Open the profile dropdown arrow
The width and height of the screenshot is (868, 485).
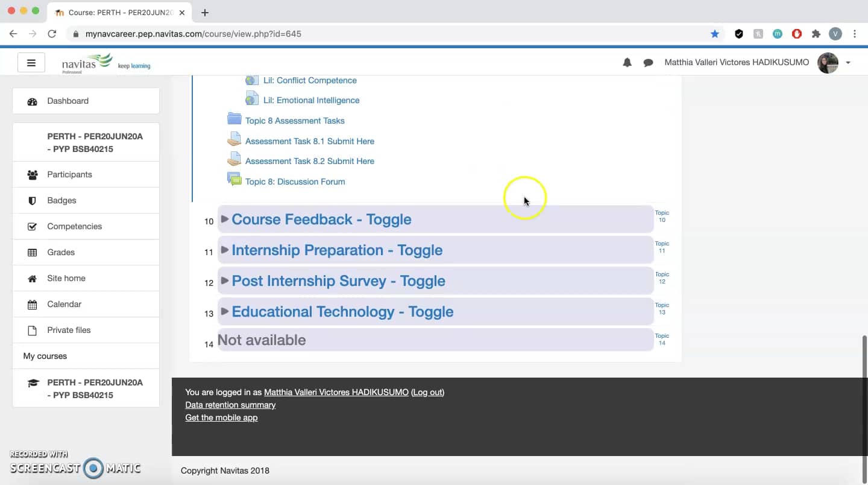(x=849, y=62)
